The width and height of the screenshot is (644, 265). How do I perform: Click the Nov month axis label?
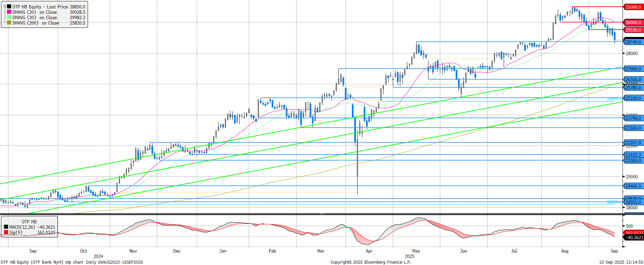[x=133, y=251]
